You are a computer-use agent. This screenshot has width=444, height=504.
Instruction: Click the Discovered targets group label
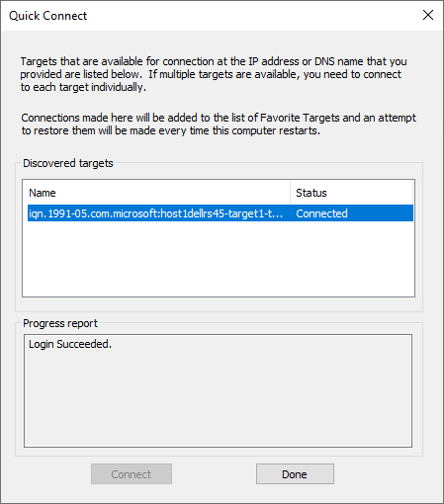tap(68, 163)
